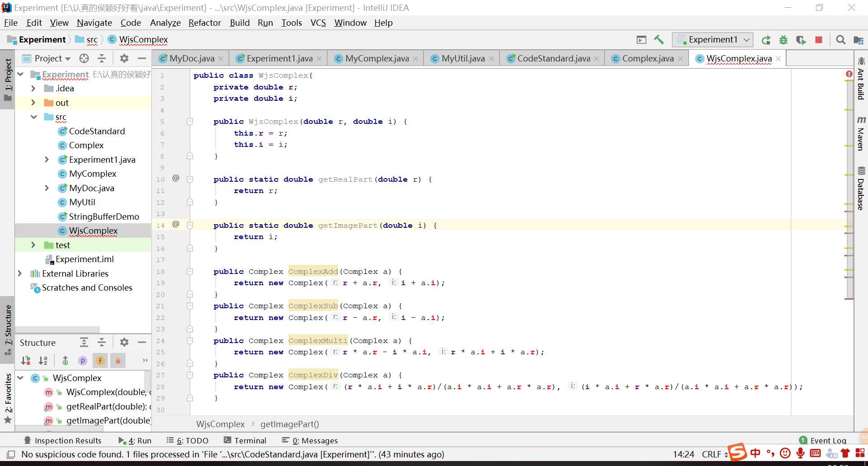Toggle Sort Alphabetically in Structure

(x=43, y=360)
